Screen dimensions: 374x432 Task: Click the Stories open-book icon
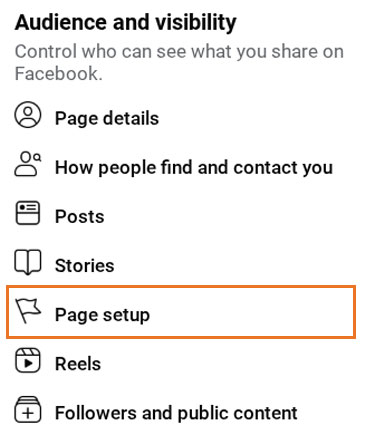click(x=28, y=262)
